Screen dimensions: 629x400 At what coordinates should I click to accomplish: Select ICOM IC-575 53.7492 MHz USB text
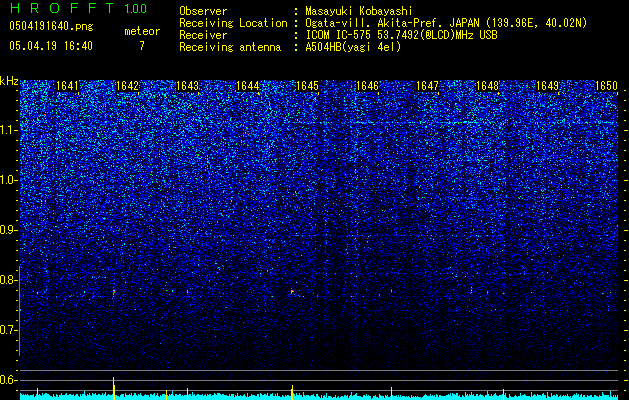401,35
